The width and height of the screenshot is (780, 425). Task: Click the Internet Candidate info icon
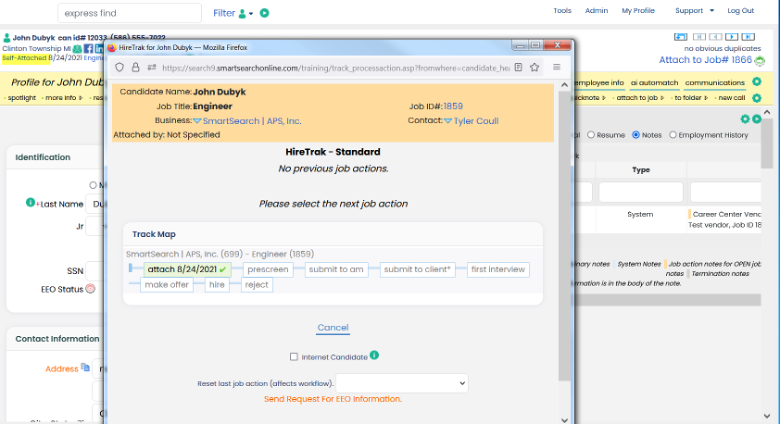pos(374,355)
